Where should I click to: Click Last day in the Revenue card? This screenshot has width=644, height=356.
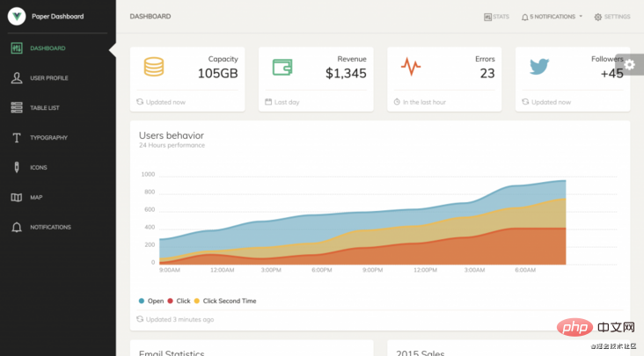287,102
